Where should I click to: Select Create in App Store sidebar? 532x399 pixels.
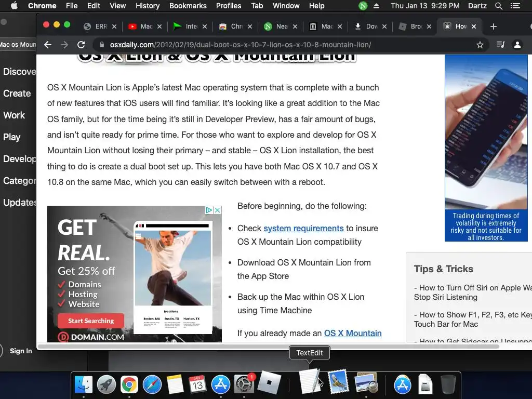17,94
